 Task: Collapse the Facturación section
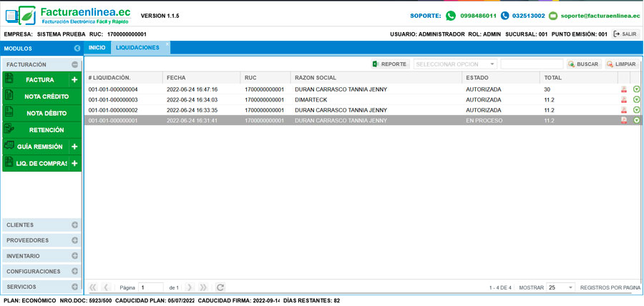click(x=74, y=64)
